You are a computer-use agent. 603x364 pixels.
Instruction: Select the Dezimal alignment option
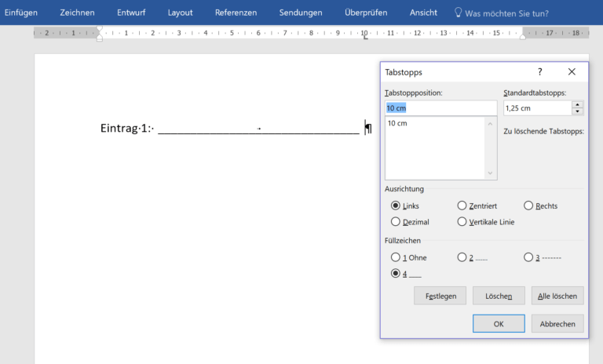pyautogui.click(x=396, y=222)
